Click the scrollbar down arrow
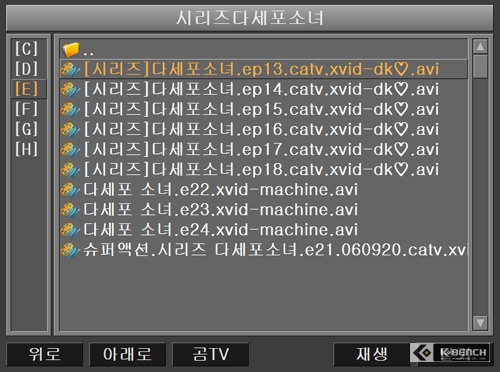 click(x=480, y=323)
